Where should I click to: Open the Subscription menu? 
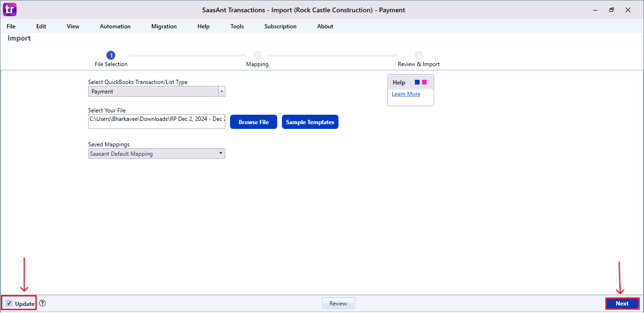(x=281, y=26)
